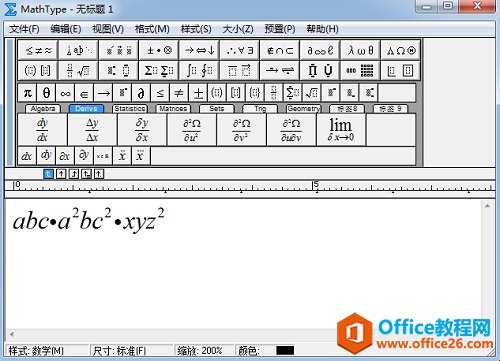
Task: Open the uppercase Greek letters palette (ΔΩ)
Action: [401, 50]
